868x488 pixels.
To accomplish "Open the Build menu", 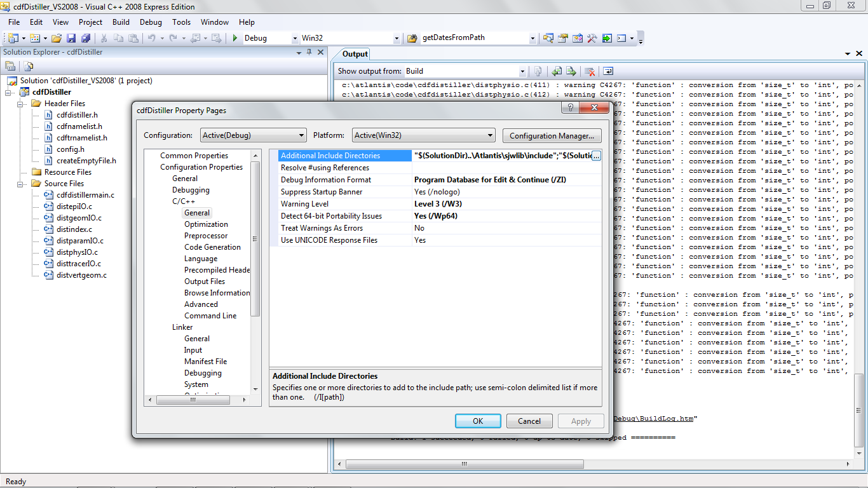I will (x=121, y=22).
